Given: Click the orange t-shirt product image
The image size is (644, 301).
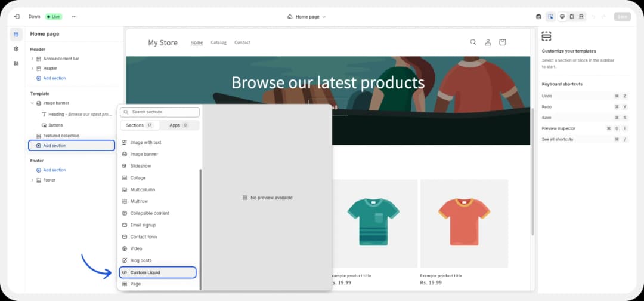Looking at the screenshot, I should click(464, 223).
